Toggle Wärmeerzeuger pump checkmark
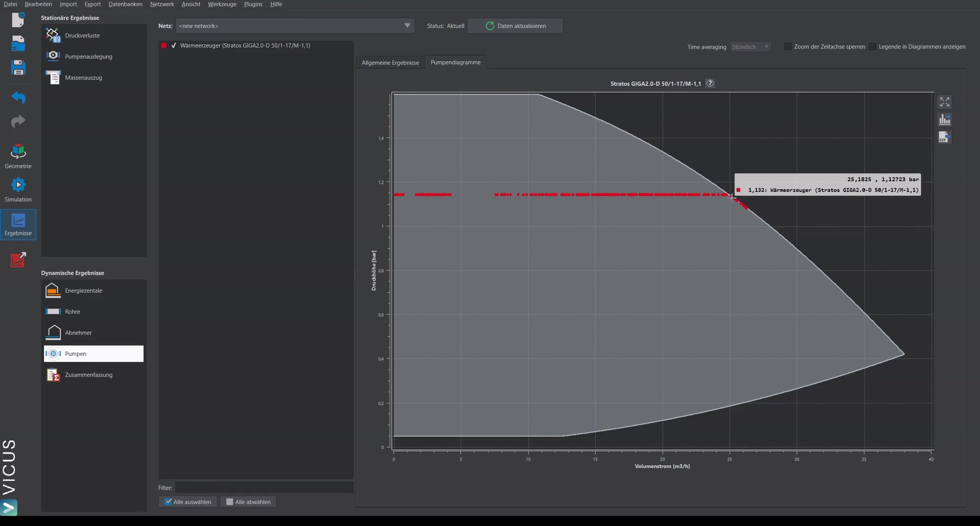The image size is (980, 526). click(x=174, y=45)
